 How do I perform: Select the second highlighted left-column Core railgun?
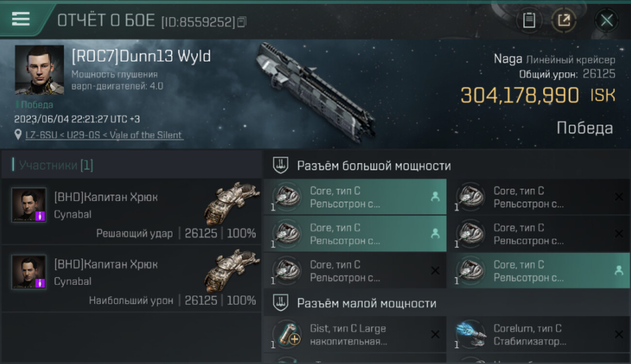point(355,234)
